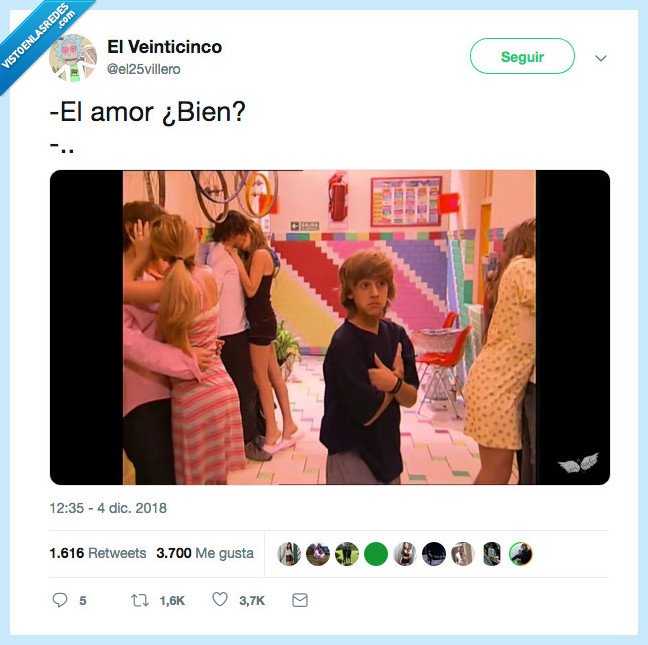The height and width of the screenshot is (645, 648).
Task: Click the 3,7K like count
Action: tap(252, 600)
